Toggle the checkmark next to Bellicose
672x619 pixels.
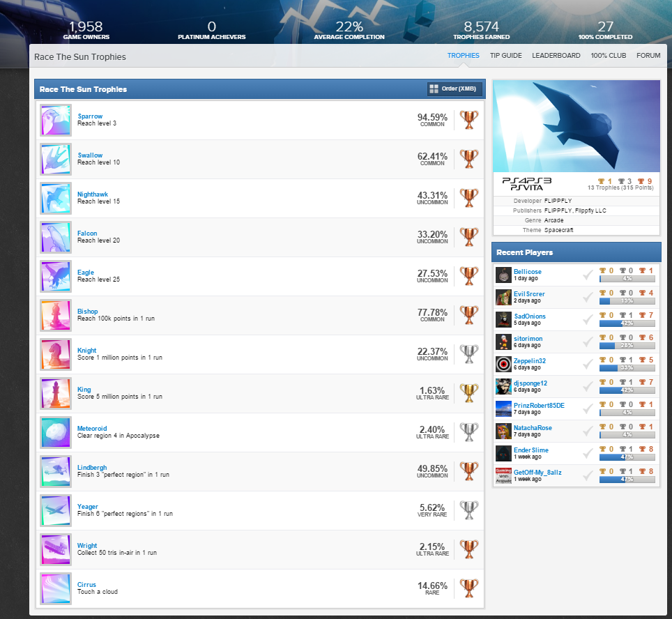pyautogui.click(x=588, y=275)
